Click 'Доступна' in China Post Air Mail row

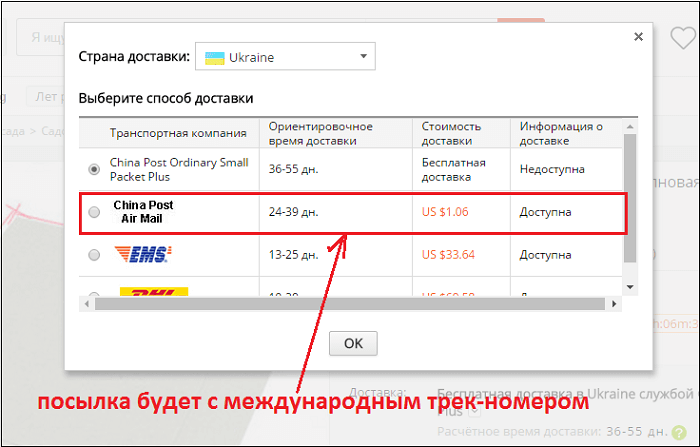coord(546,212)
